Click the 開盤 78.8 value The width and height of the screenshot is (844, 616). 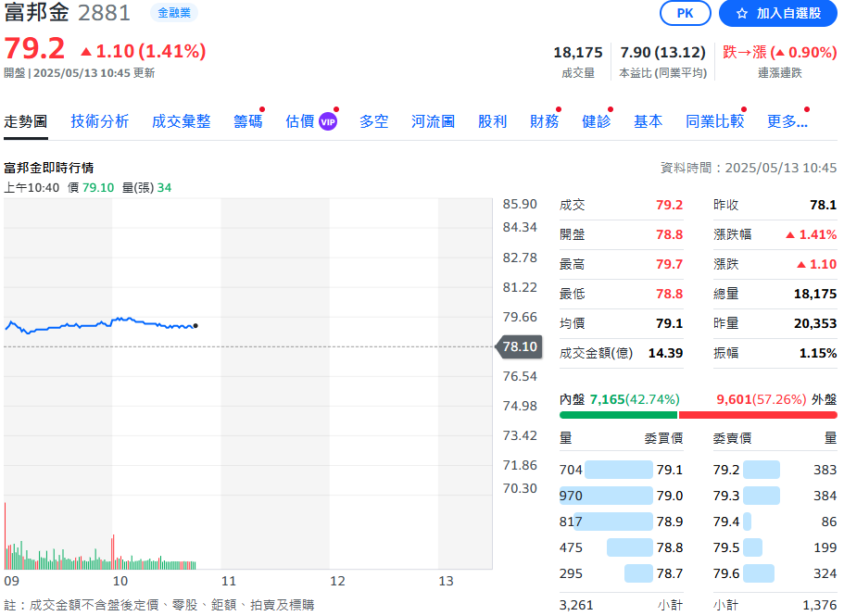coord(669,234)
